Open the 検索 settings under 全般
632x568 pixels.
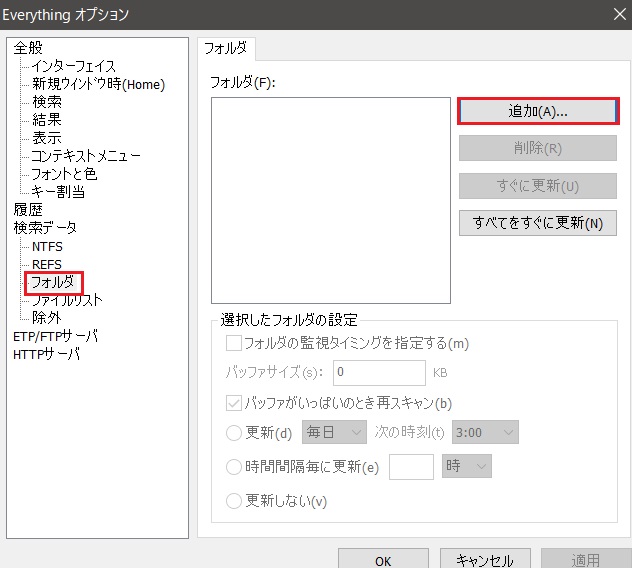click(x=47, y=102)
